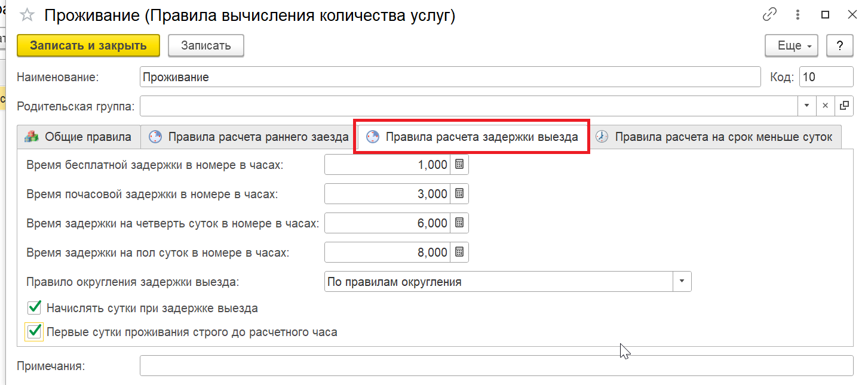Viewport: 868px width, 385px height.
Task: Add form to favorites with star icon
Action: click(x=27, y=15)
